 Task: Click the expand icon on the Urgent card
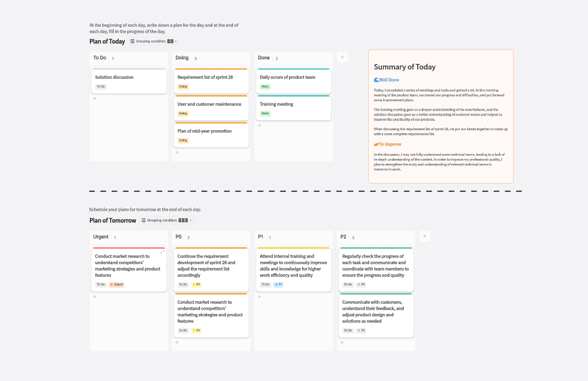coord(162,252)
